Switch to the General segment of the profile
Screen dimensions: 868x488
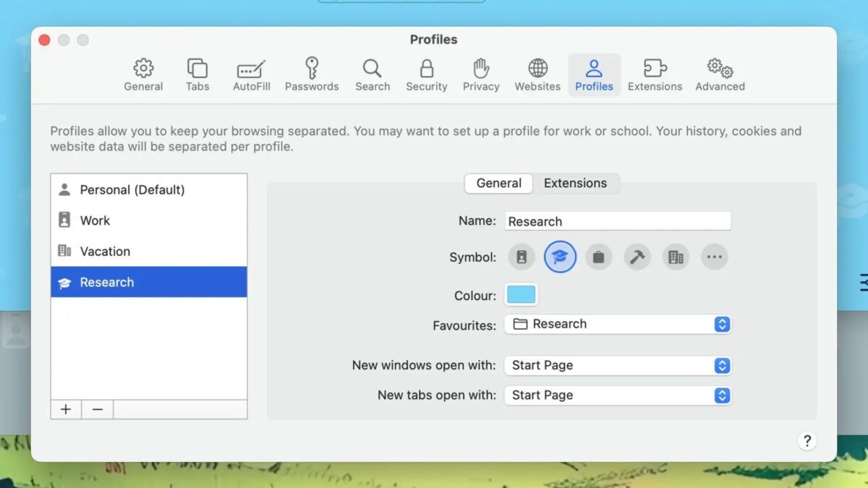click(498, 184)
